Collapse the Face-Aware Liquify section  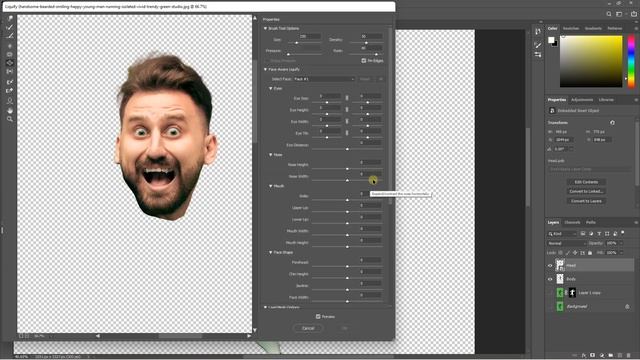tap(265, 69)
